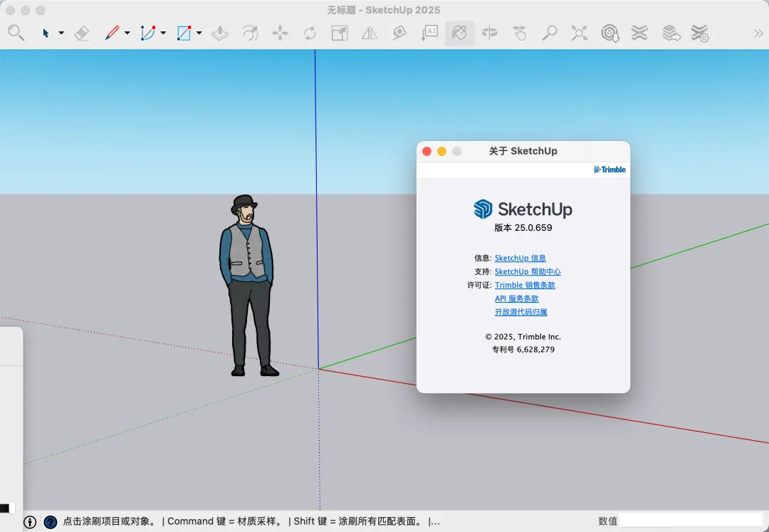The width and height of the screenshot is (769, 532).
Task: Click the 数值 measurements input field
Action: (691, 521)
